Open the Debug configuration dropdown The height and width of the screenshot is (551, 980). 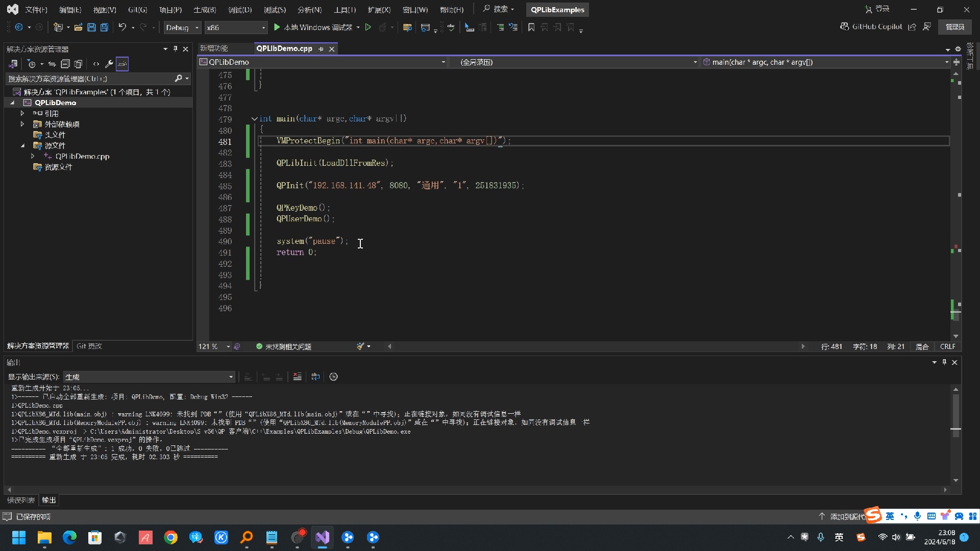coord(182,28)
